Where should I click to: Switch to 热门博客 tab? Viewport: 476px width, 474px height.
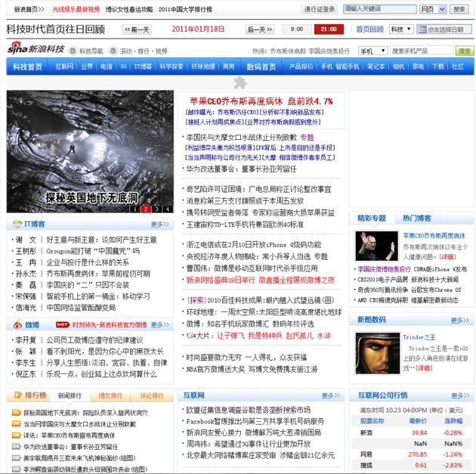pyautogui.click(x=417, y=218)
